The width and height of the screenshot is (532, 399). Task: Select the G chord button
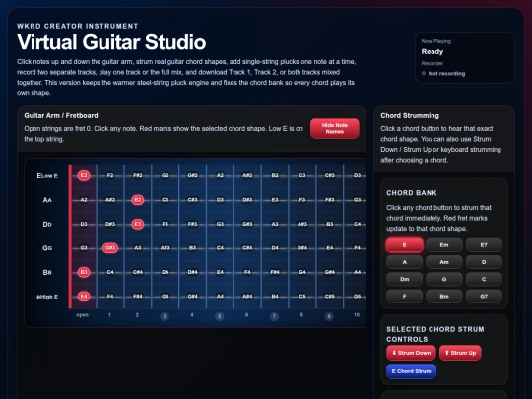[444, 279]
